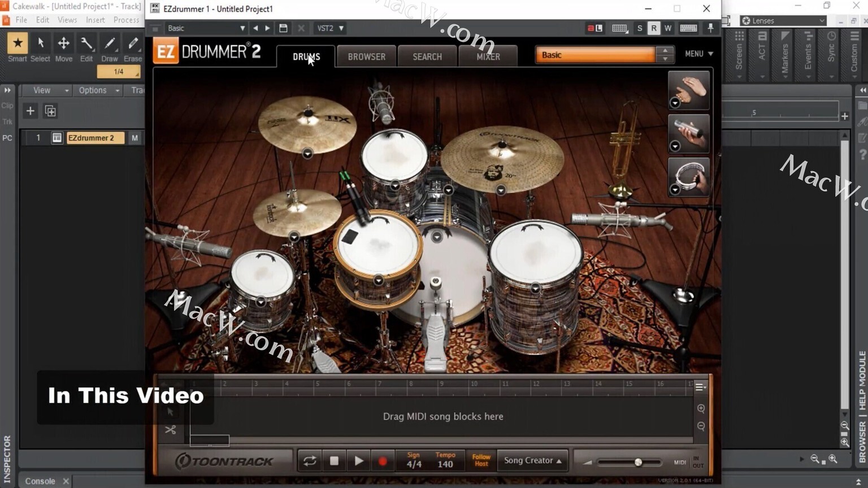The width and height of the screenshot is (868, 488).
Task: Open the track View menu
Action: tap(46, 90)
